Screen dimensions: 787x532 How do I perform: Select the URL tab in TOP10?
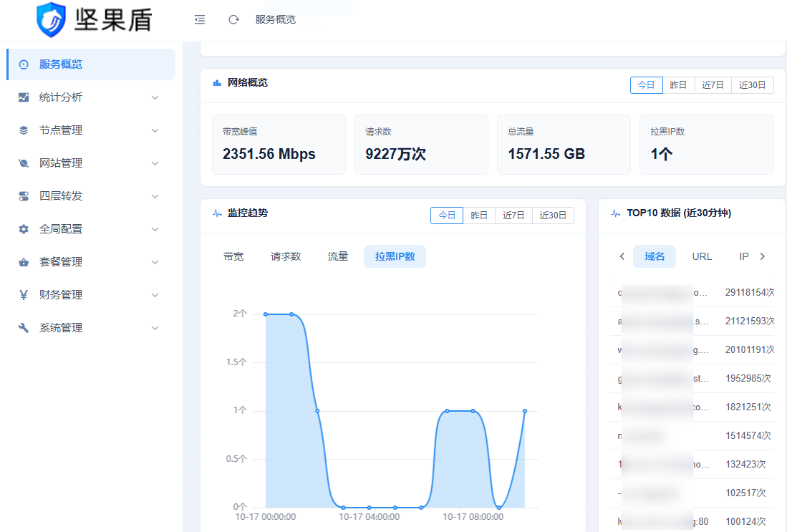(702, 256)
